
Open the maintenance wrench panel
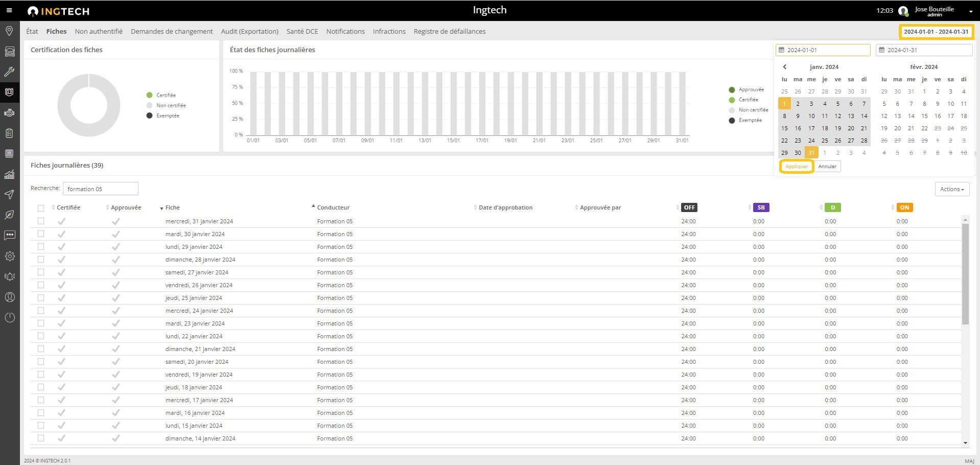click(9, 72)
